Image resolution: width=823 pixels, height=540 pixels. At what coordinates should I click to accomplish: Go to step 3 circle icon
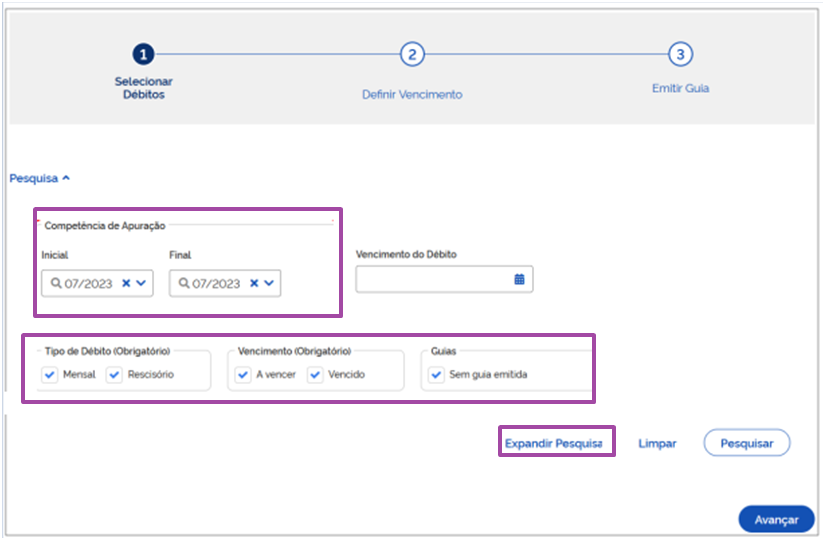tap(680, 54)
